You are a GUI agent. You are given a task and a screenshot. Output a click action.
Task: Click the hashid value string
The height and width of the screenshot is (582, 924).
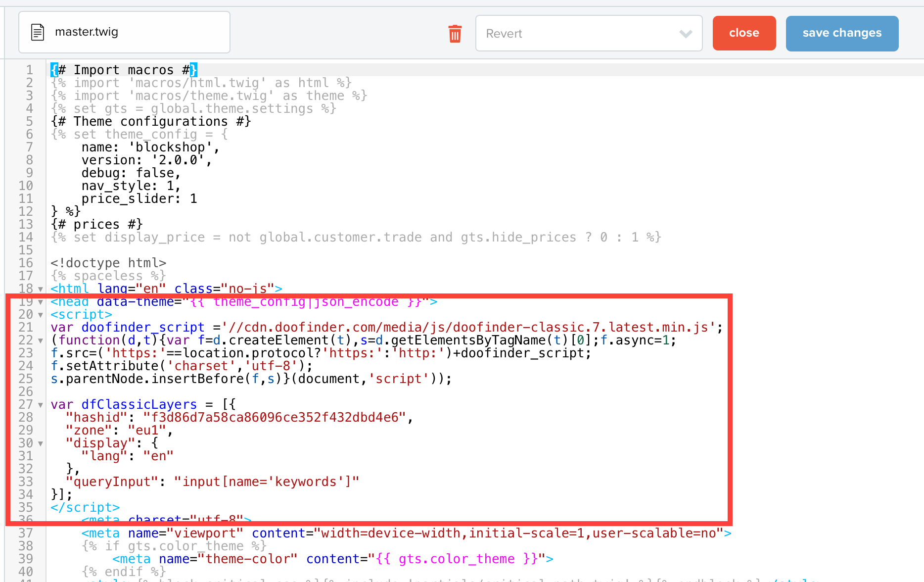pos(275,417)
